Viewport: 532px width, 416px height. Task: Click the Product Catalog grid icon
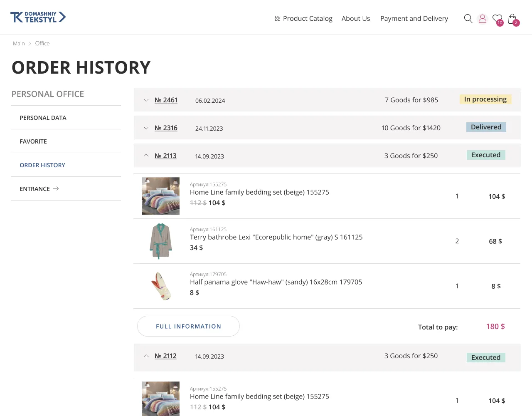click(278, 18)
